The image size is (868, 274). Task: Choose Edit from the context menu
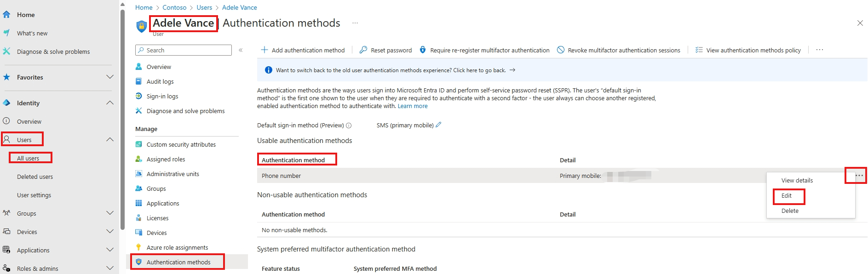pyautogui.click(x=787, y=195)
